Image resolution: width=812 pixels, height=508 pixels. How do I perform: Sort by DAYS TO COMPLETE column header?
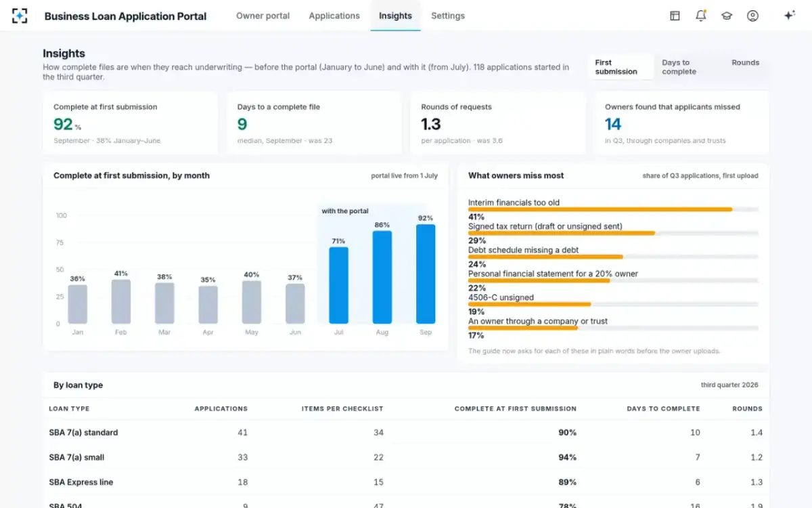point(663,408)
